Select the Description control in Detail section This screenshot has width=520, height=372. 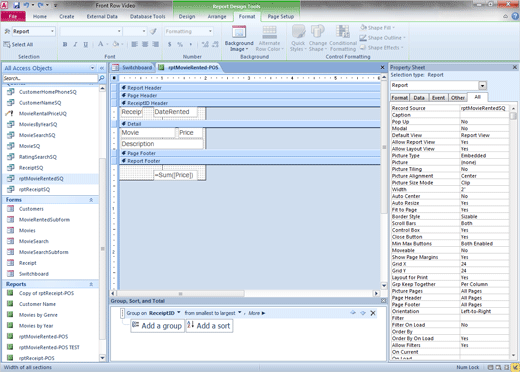(161, 144)
